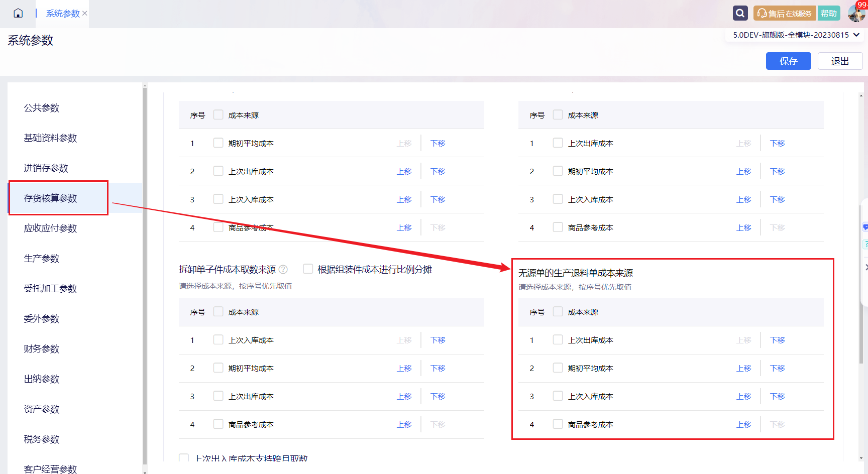Open 售后在线服务 headset button
Screen dimensions: 868x474
click(x=784, y=13)
